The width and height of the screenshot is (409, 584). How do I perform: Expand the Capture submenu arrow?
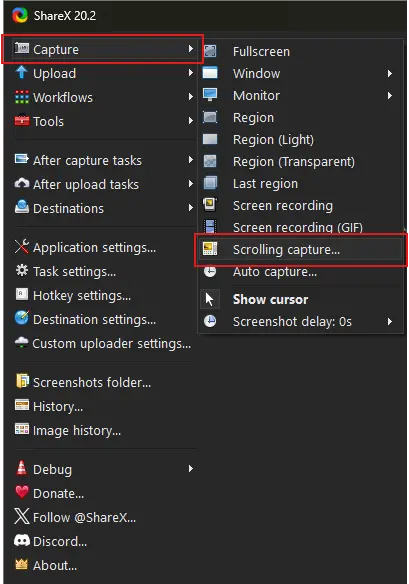[x=191, y=49]
